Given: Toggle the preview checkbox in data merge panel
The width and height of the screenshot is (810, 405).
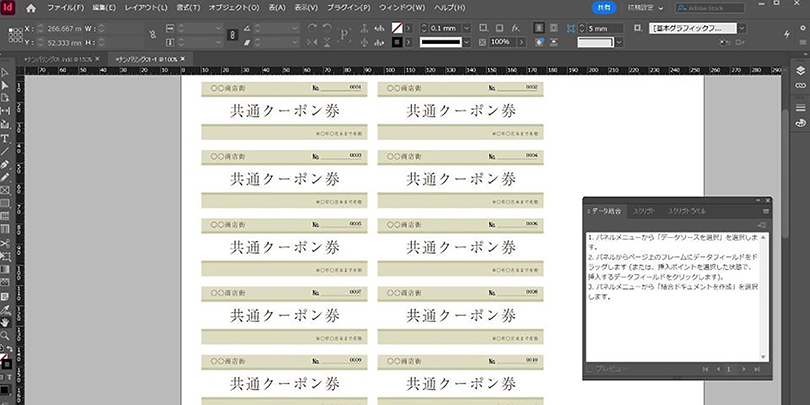Looking at the screenshot, I should 591,369.
